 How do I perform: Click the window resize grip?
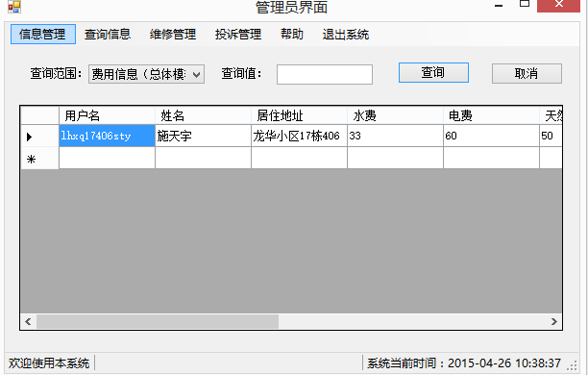pyautogui.click(x=573, y=365)
